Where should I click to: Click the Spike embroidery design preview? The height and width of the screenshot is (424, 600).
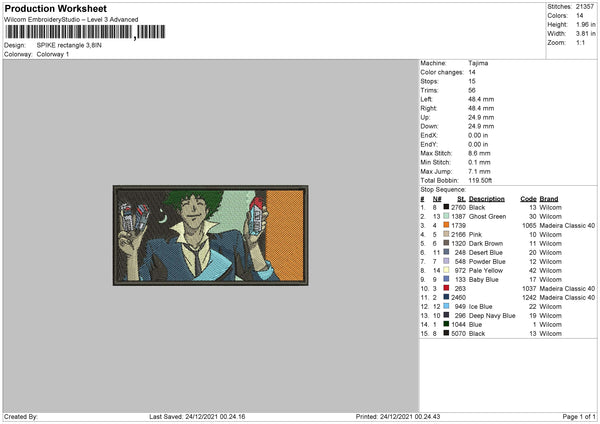point(211,235)
